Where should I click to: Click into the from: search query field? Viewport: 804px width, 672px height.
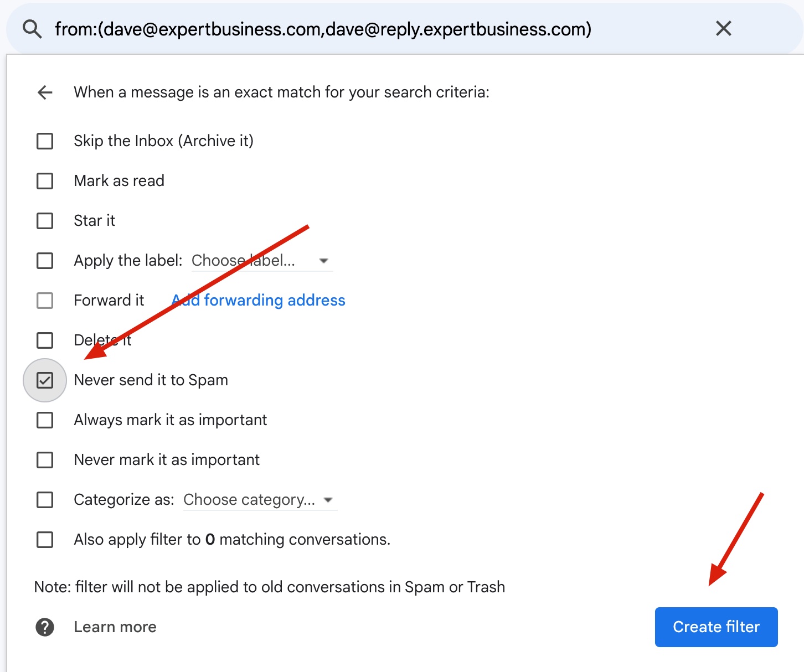click(323, 29)
